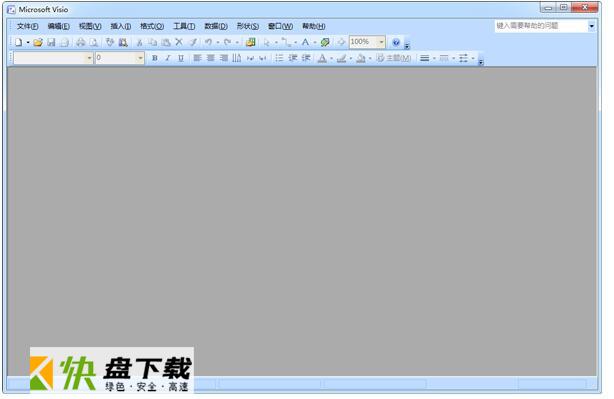Viewport: 614px width, 399px height.
Task: Open the 数据(D) menu
Action: (x=216, y=26)
